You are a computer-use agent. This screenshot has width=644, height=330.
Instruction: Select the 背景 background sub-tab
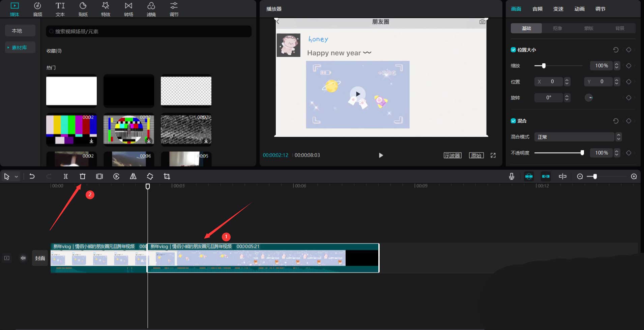[620, 28]
